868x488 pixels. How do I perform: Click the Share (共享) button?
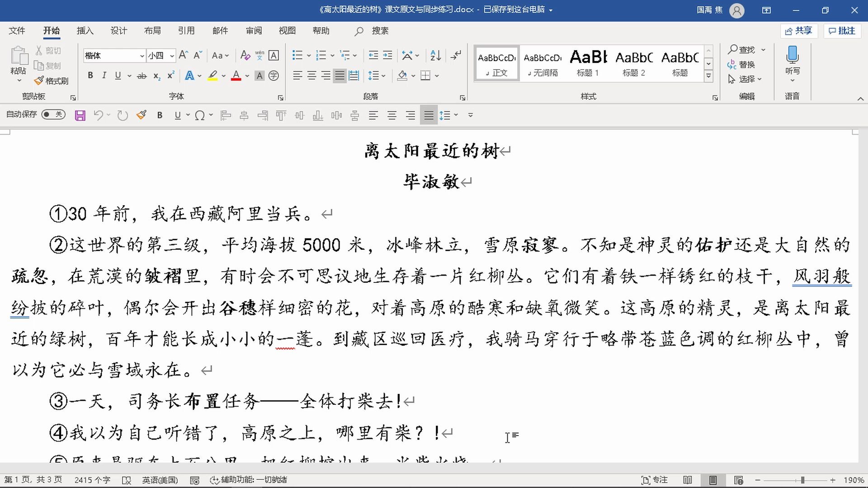(798, 31)
